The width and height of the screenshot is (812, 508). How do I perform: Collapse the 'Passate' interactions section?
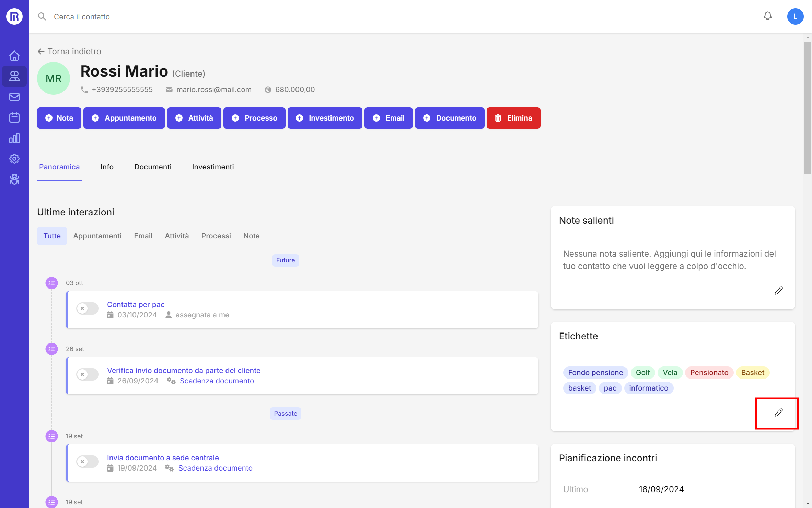pos(285,413)
